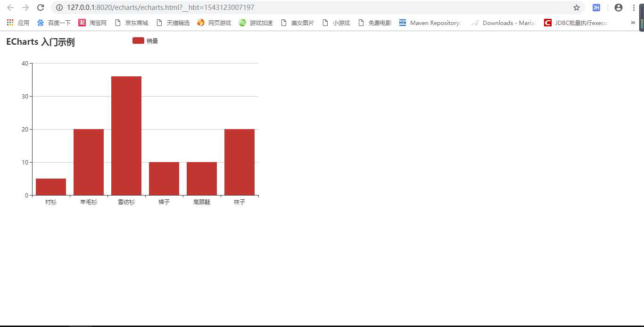Click the 高跟鞋 x-axis label
Image resolution: width=644 pixels, height=327 pixels.
[202, 202]
